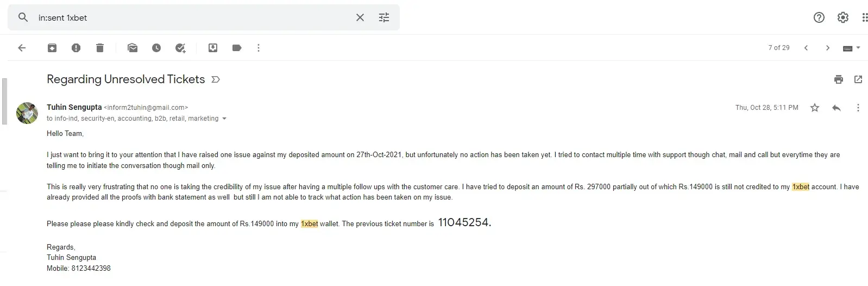Star the Tuhin Sengupta message
Image resolution: width=868 pixels, height=286 pixels.
[815, 108]
